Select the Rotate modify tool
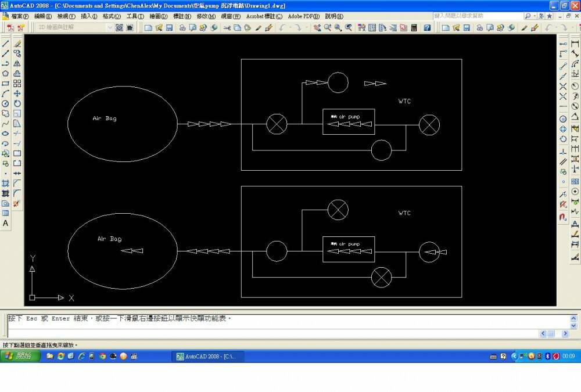581x392 pixels. (x=17, y=103)
